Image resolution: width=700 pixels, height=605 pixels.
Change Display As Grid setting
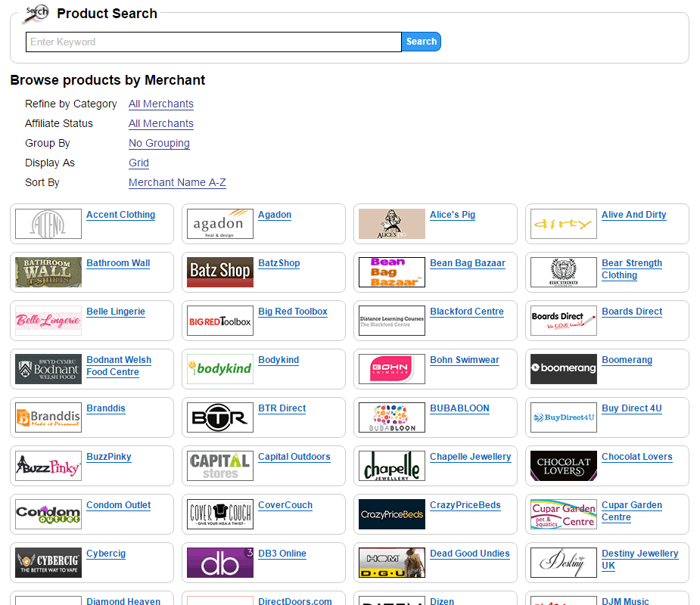(x=138, y=163)
